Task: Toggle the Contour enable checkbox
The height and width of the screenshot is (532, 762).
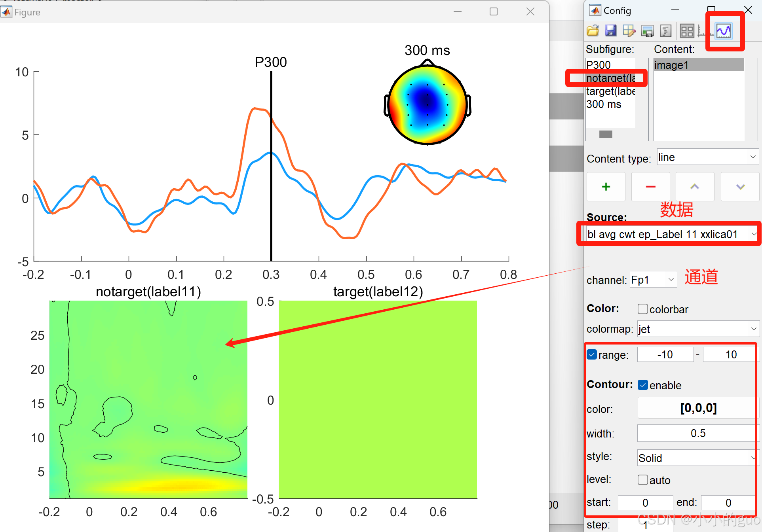Action: tap(643, 385)
